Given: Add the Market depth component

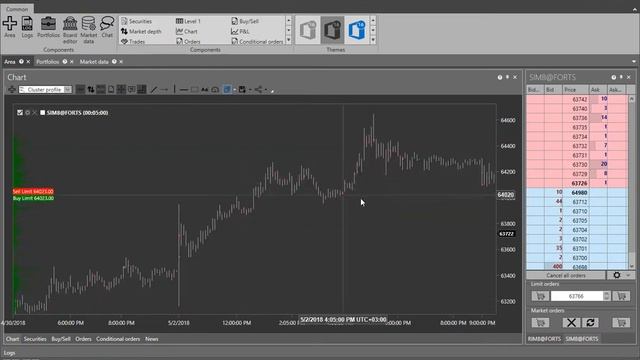Looking at the screenshot, I should (x=141, y=31).
